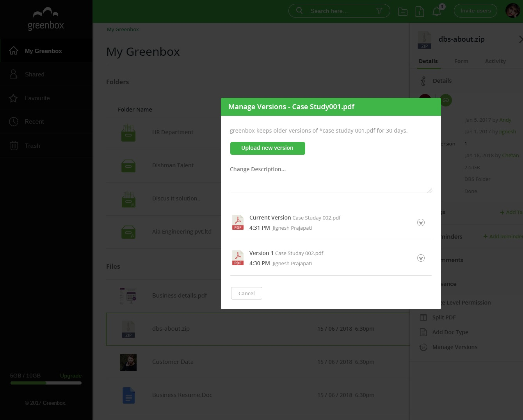Click the PDF icon of Version 1
Viewport: 523px width, 420px height.
coord(238,258)
